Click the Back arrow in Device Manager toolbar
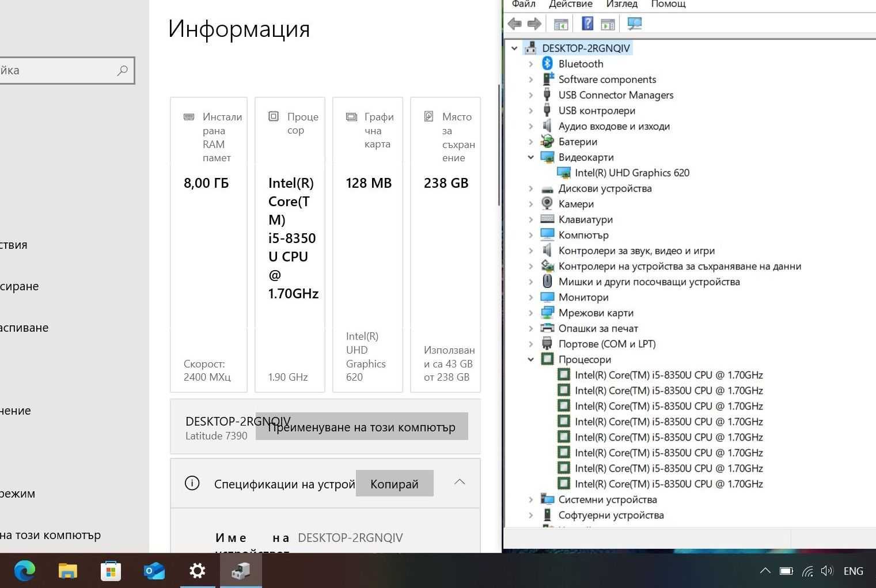The width and height of the screenshot is (876, 588). pos(514,24)
